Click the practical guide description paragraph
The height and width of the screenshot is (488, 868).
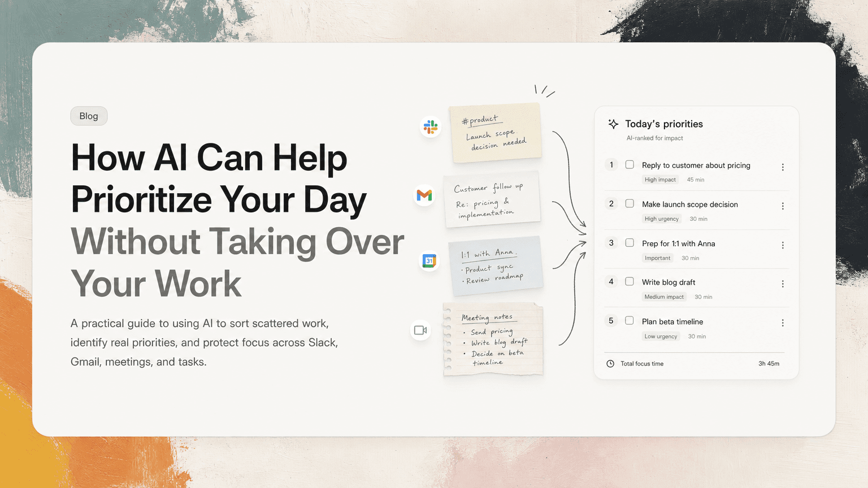pos(204,343)
